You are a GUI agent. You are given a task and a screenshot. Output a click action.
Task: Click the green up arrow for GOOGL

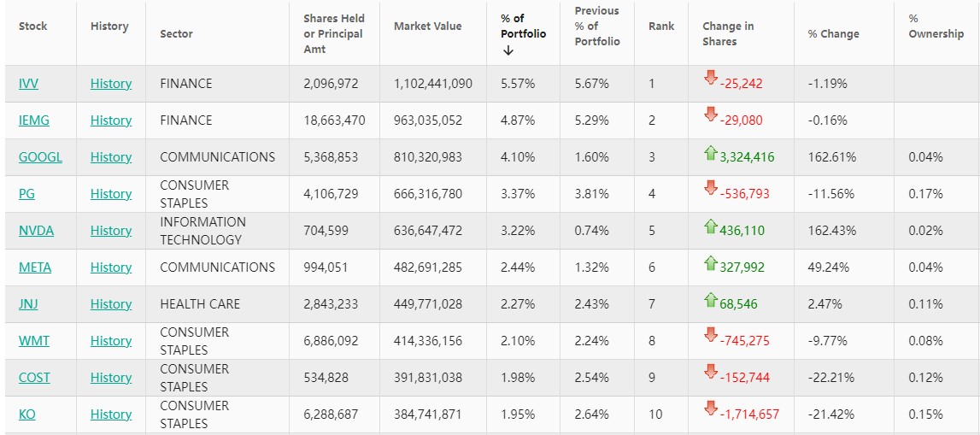point(710,154)
